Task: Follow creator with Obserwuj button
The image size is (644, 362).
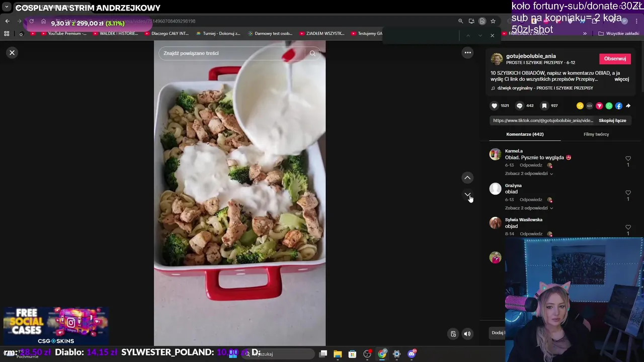Action: tap(615, 59)
